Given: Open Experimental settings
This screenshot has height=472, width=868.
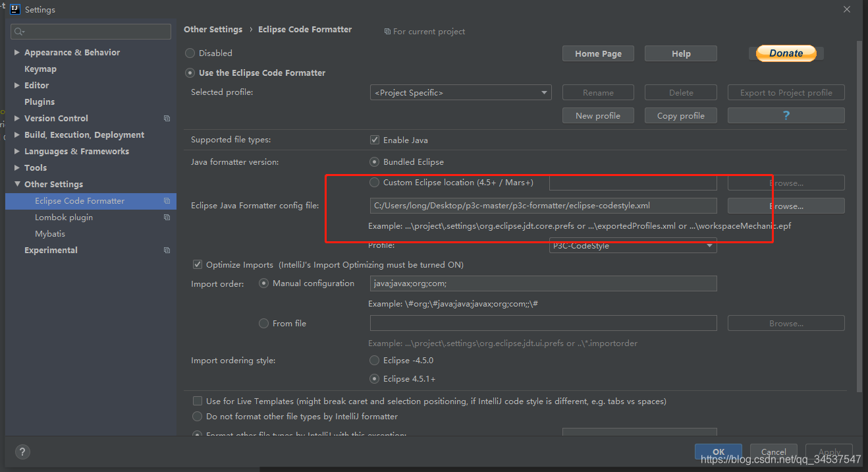Looking at the screenshot, I should point(51,251).
